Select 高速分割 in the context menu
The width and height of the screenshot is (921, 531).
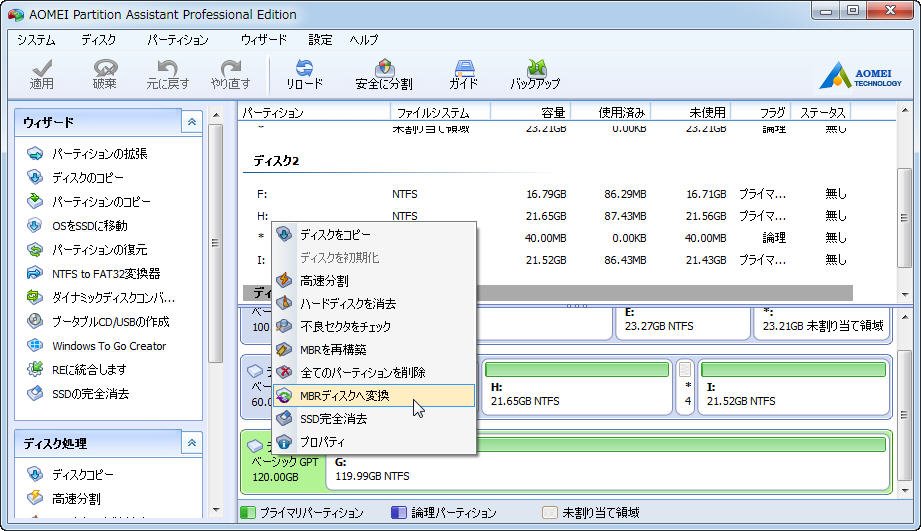click(374, 281)
